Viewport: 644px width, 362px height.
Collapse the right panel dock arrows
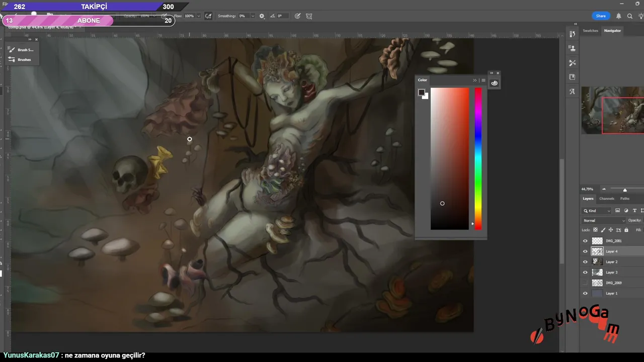[575, 24]
